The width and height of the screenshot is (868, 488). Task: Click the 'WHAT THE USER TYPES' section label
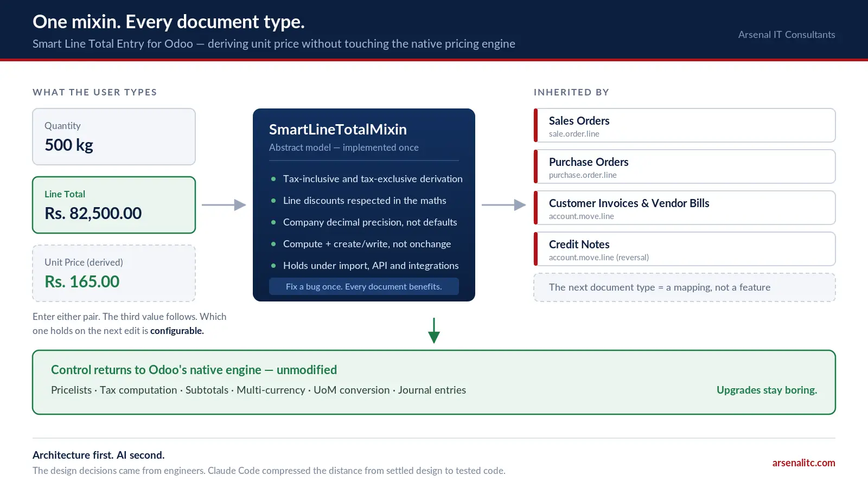pyautogui.click(x=95, y=92)
